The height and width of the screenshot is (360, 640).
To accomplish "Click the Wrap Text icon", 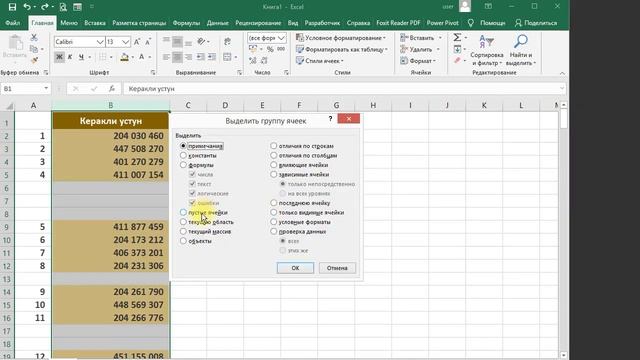I will point(227,41).
